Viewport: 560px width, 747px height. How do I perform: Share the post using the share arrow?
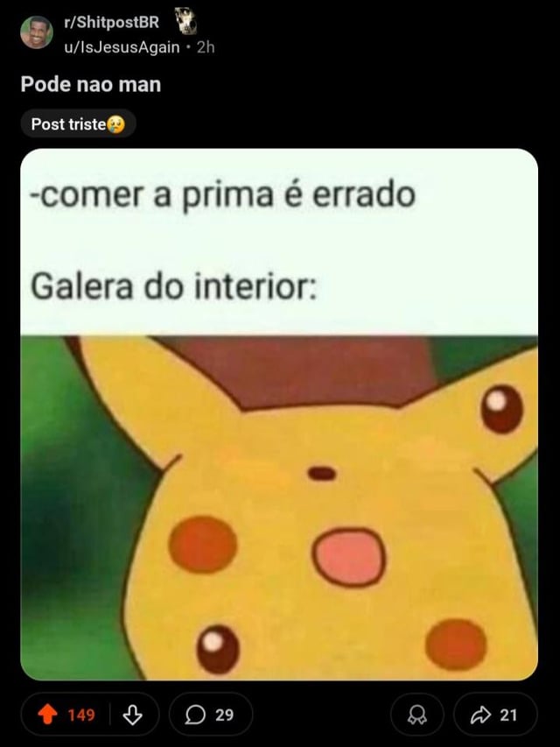[480, 715]
